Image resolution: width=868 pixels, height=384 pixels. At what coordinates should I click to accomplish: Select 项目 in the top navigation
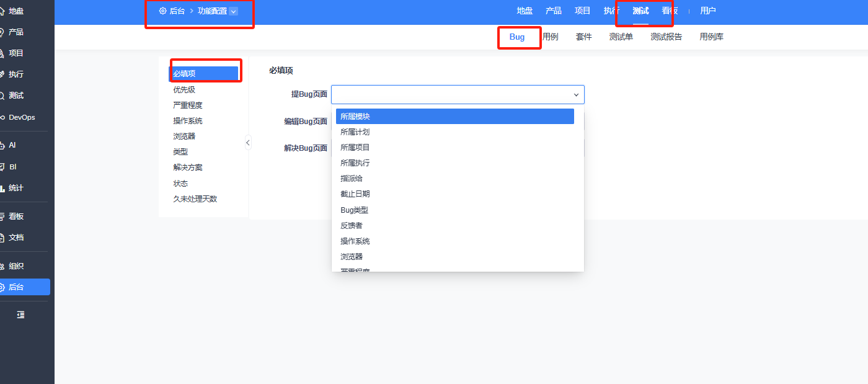[582, 11]
